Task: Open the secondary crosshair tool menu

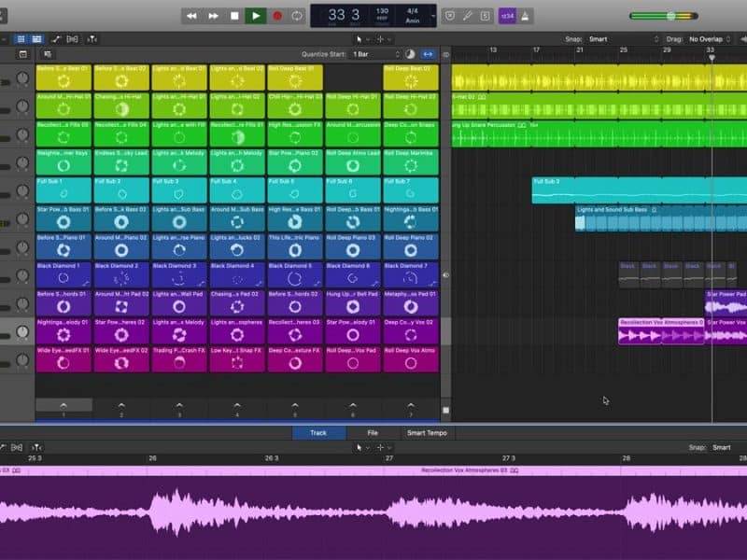Action: [384, 39]
